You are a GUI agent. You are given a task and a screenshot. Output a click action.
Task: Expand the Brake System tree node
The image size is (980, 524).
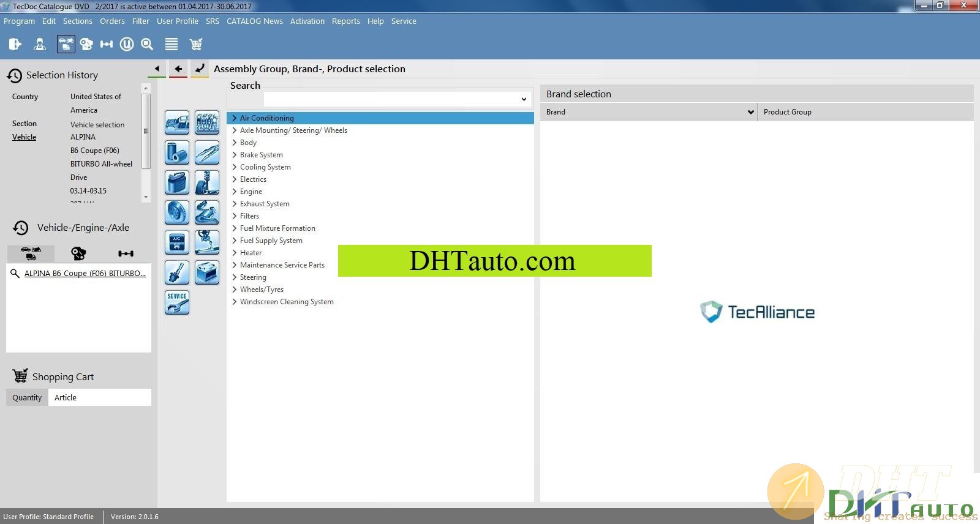(234, 155)
